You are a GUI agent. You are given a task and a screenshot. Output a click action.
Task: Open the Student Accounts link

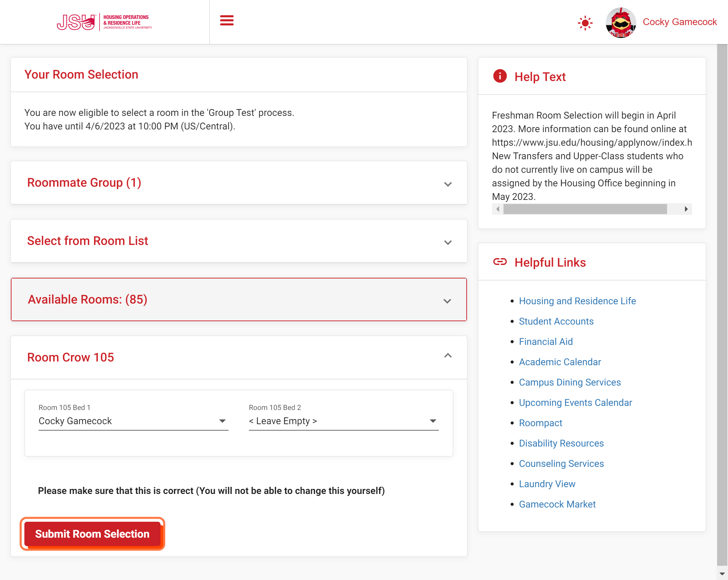(x=556, y=321)
